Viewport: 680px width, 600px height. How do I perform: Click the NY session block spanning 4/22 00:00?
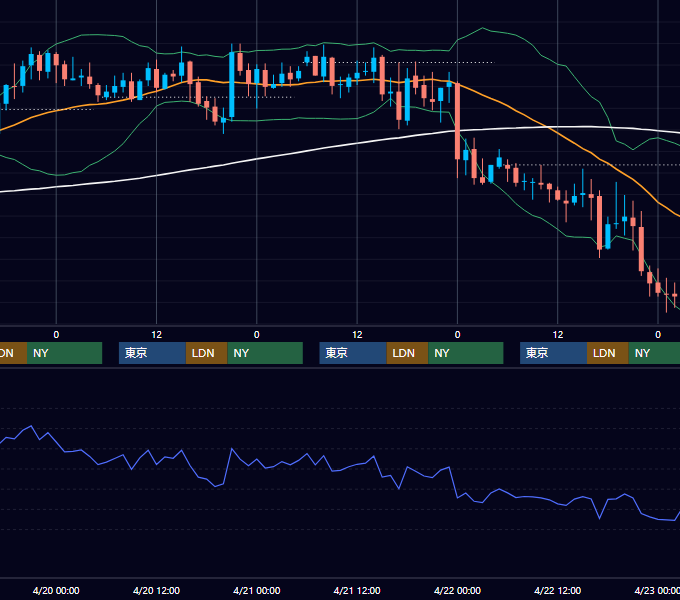pos(466,353)
